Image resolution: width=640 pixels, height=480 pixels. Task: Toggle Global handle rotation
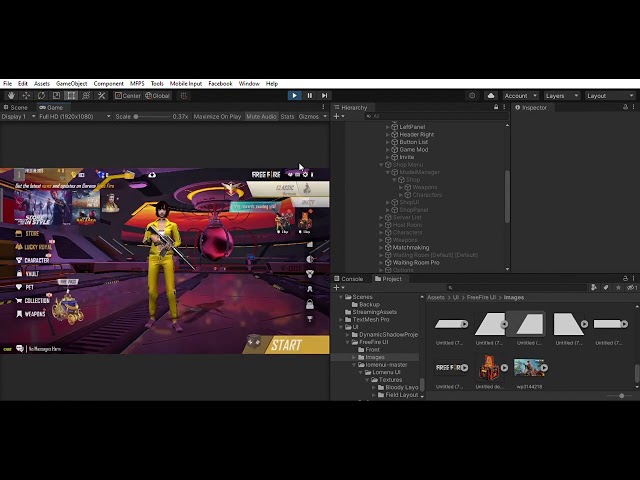click(158, 96)
